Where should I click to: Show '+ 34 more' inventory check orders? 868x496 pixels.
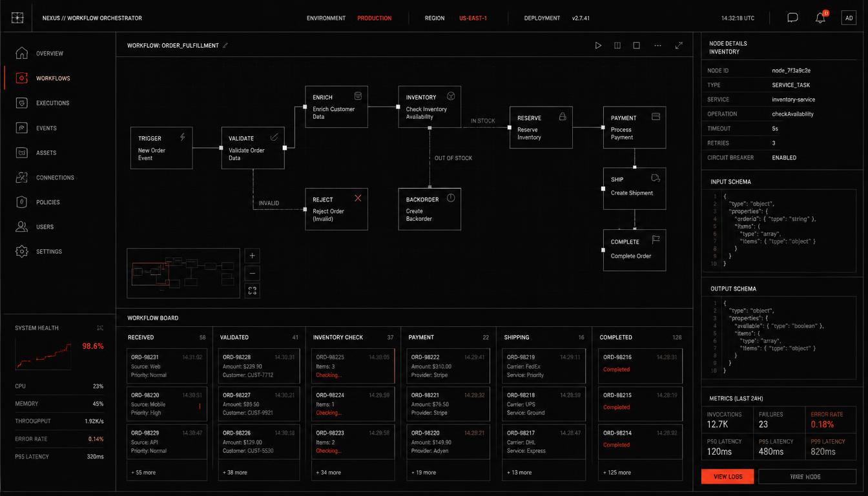[329, 472]
